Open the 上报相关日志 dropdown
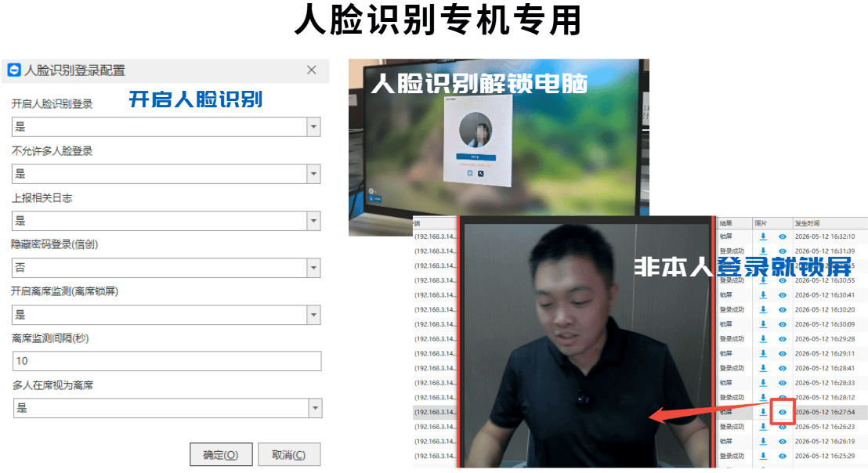Image resolution: width=868 pixels, height=473 pixels. pyautogui.click(x=314, y=221)
